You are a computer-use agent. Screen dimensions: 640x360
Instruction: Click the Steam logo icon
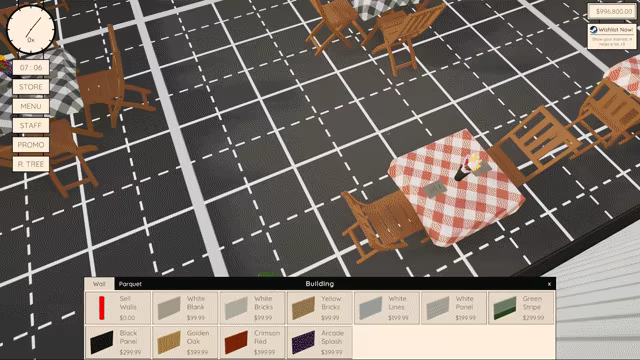[593, 29]
